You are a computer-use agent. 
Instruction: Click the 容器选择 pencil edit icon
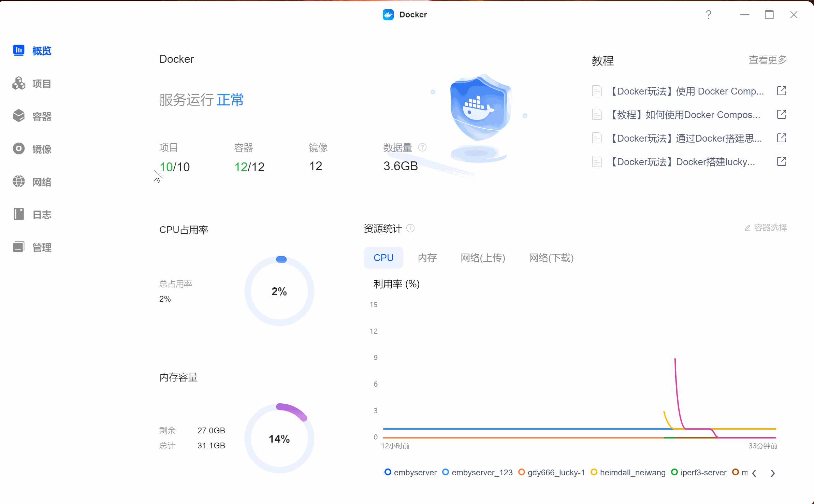pos(747,228)
